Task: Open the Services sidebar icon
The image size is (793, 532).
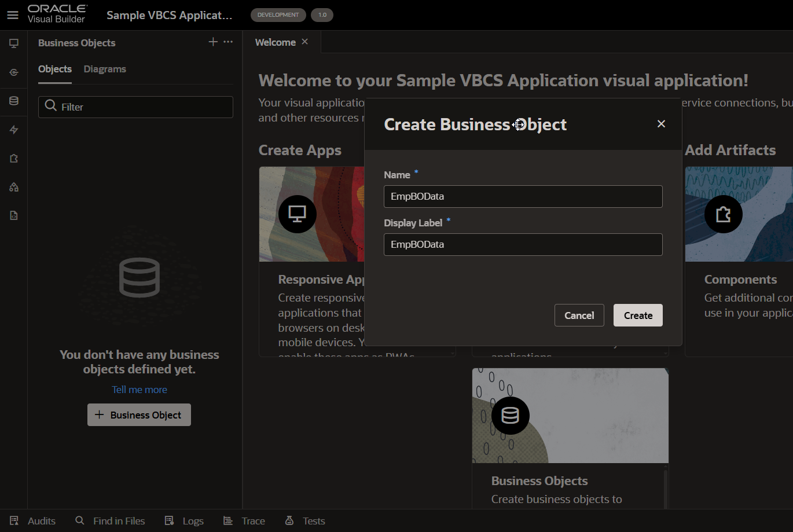Action: click(14, 72)
